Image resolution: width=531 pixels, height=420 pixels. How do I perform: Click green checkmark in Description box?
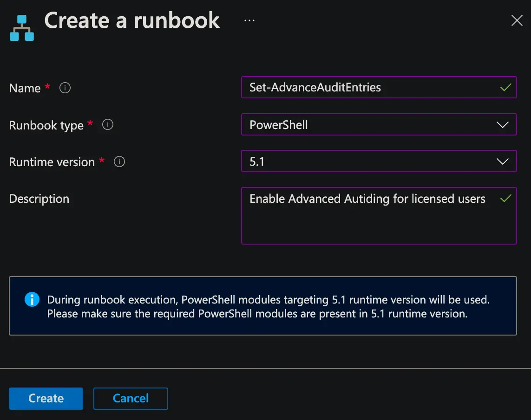pos(505,199)
